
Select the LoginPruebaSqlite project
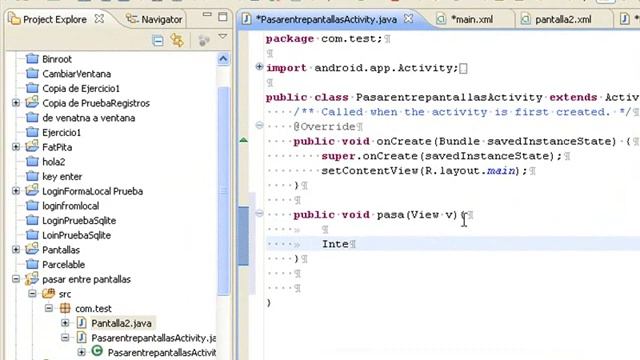79,220
